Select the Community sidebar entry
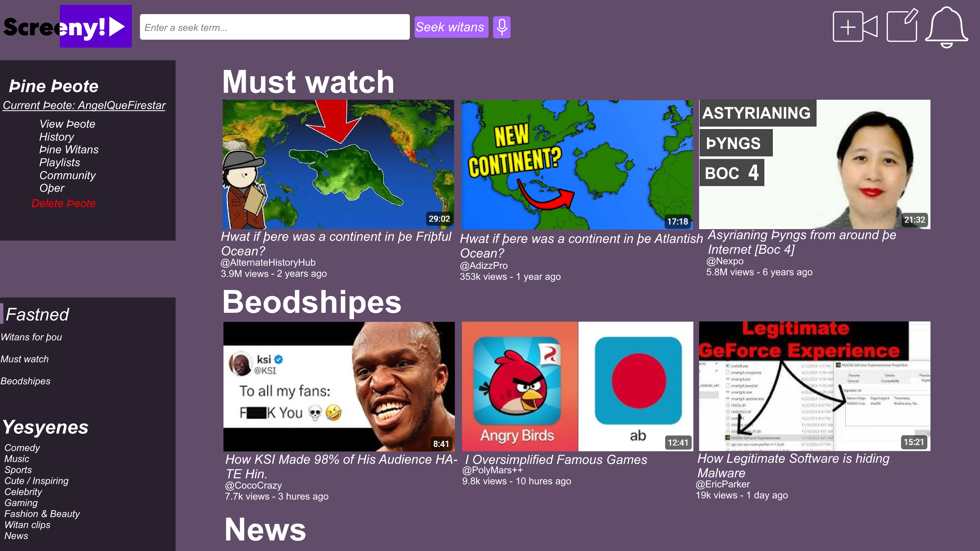Screen dimensions: 980x551 (x=68, y=175)
